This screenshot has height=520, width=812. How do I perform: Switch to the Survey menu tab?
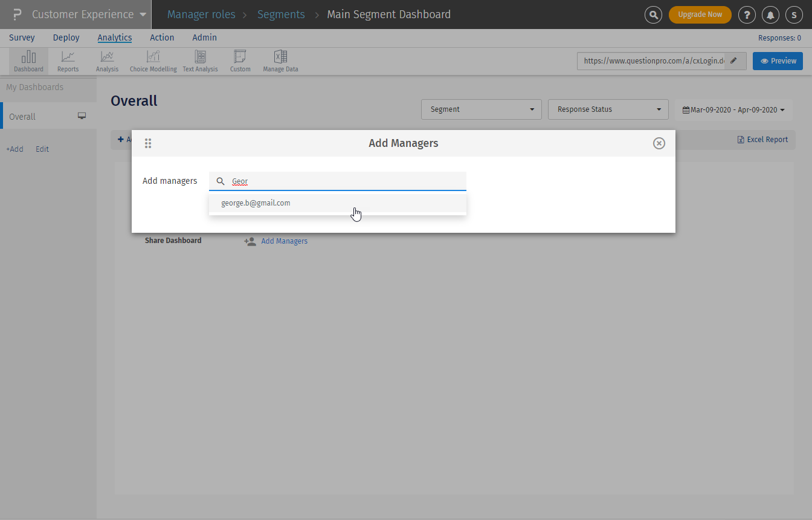(x=22, y=37)
